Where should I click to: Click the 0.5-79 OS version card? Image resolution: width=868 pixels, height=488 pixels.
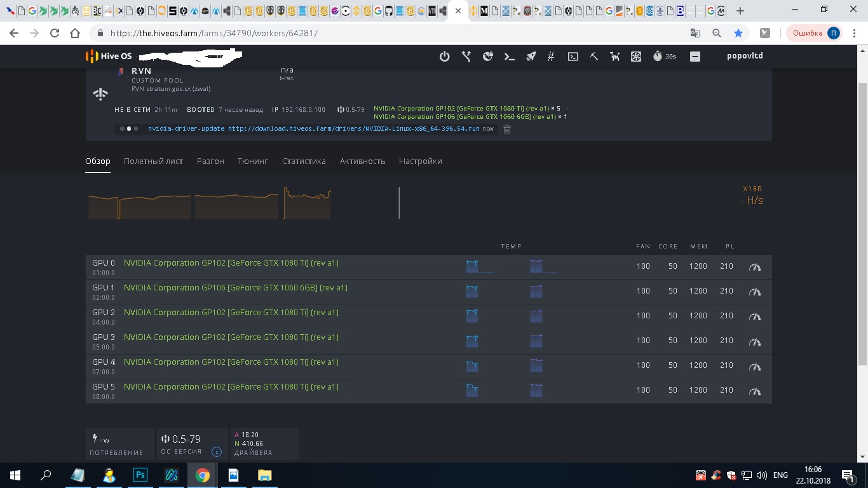click(193, 444)
